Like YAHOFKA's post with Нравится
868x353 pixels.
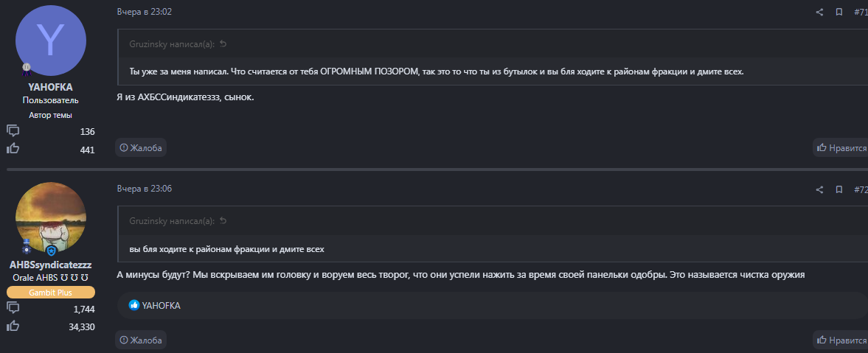pyautogui.click(x=841, y=148)
